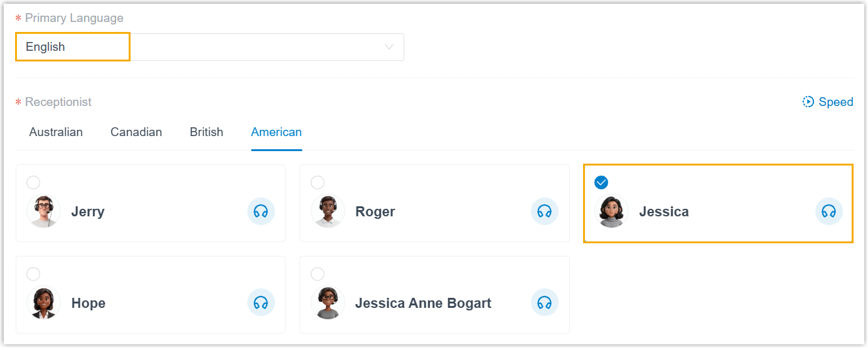The width and height of the screenshot is (868, 348).
Task: Click Hope's avatar picture
Action: click(44, 303)
